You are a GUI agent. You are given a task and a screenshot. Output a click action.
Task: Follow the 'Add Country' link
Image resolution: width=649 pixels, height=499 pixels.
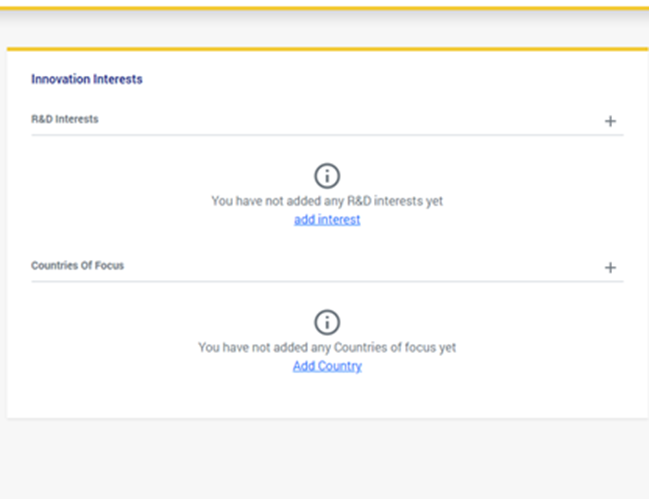click(x=327, y=366)
